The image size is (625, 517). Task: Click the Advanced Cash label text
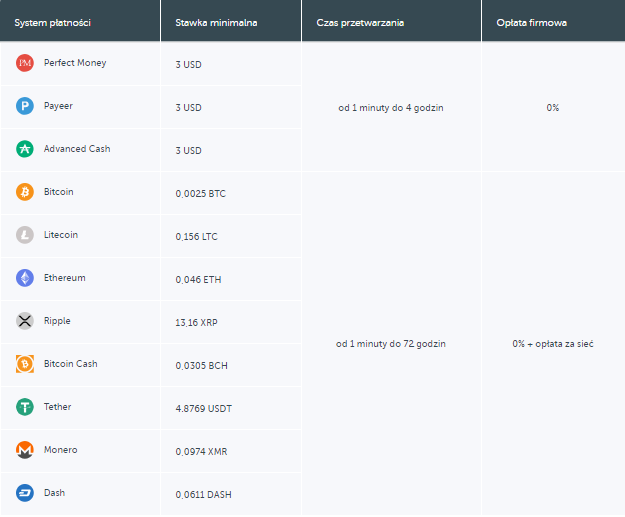pyautogui.click(x=77, y=149)
